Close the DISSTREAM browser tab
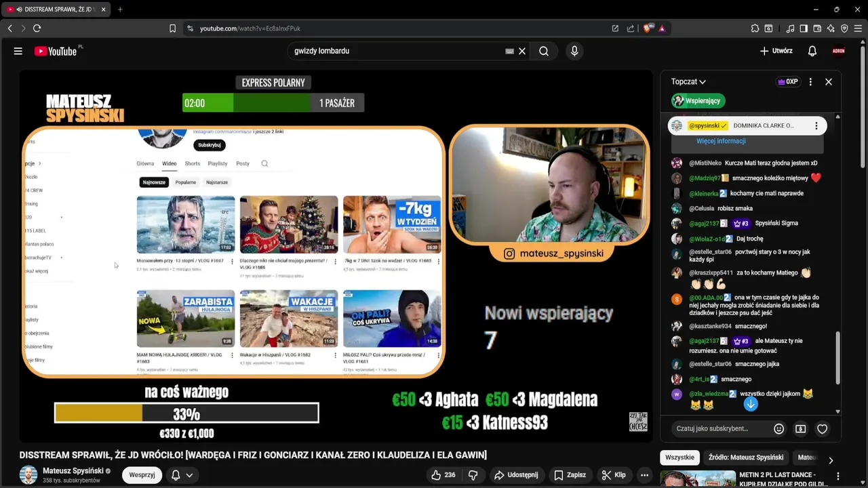This screenshot has height=488, width=868. tap(104, 9)
